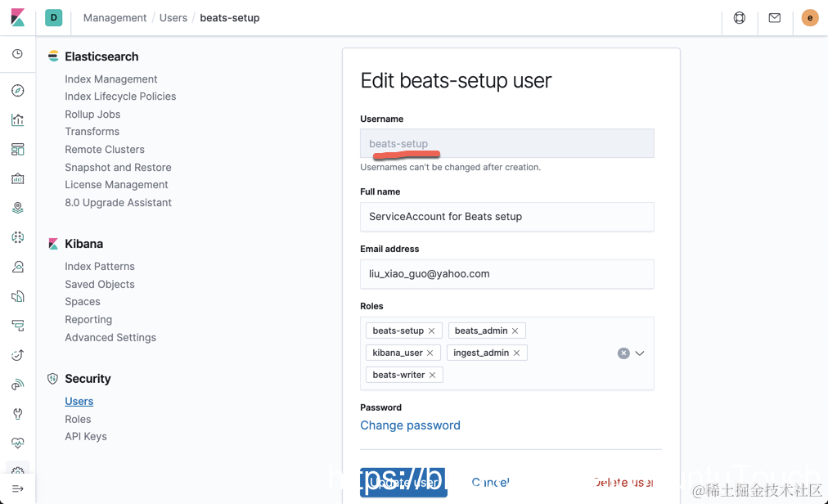Open recently viewed clock icon

point(17,53)
